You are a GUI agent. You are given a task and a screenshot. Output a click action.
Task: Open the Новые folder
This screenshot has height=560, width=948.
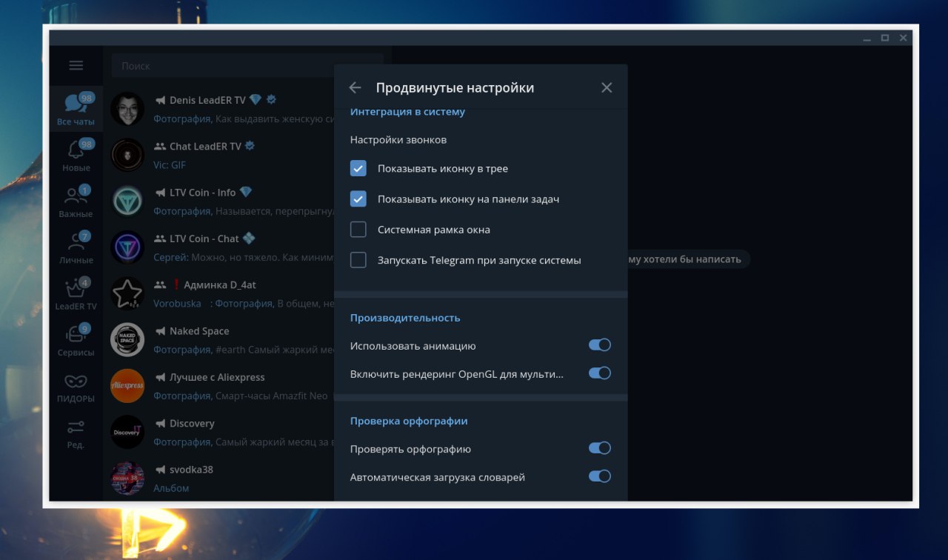76,156
